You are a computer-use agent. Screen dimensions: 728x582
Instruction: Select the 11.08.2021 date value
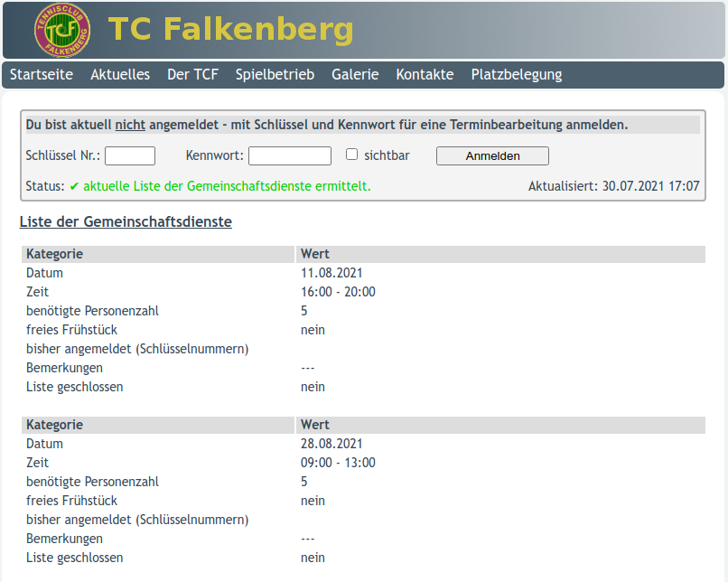pos(331,273)
